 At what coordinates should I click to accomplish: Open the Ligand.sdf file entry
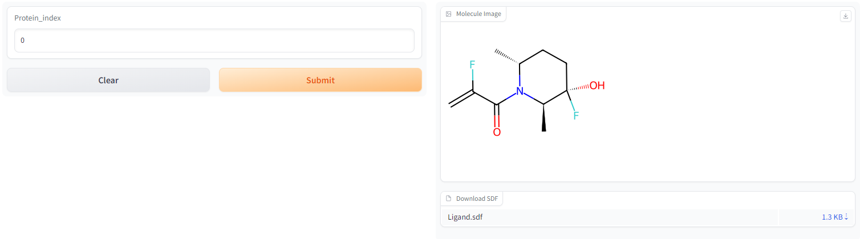click(466, 217)
